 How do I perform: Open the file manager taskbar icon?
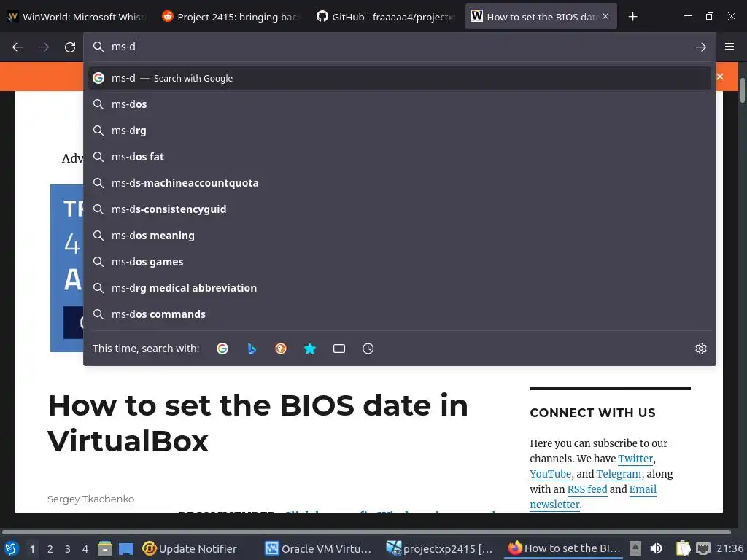coord(105,548)
